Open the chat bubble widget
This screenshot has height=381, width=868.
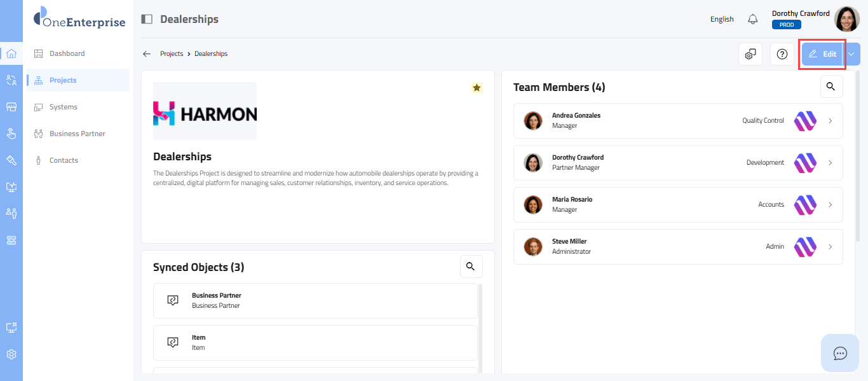click(x=840, y=353)
